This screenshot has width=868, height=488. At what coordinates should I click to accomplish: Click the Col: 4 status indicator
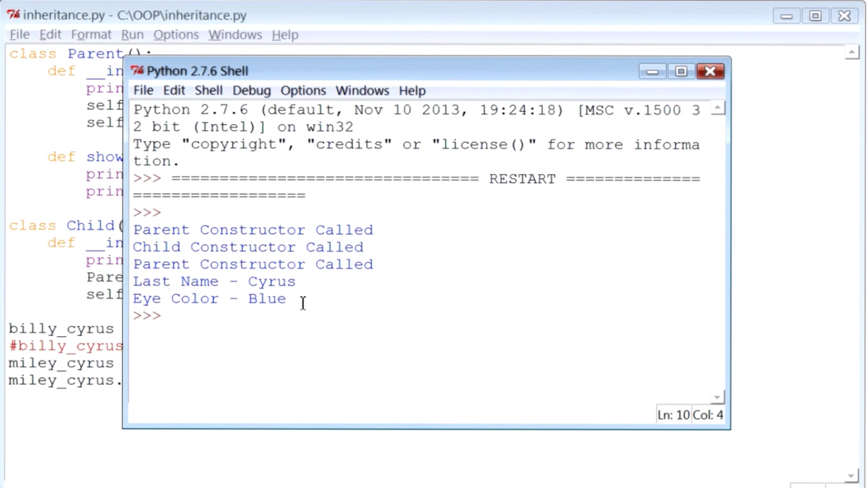[708, 415]
